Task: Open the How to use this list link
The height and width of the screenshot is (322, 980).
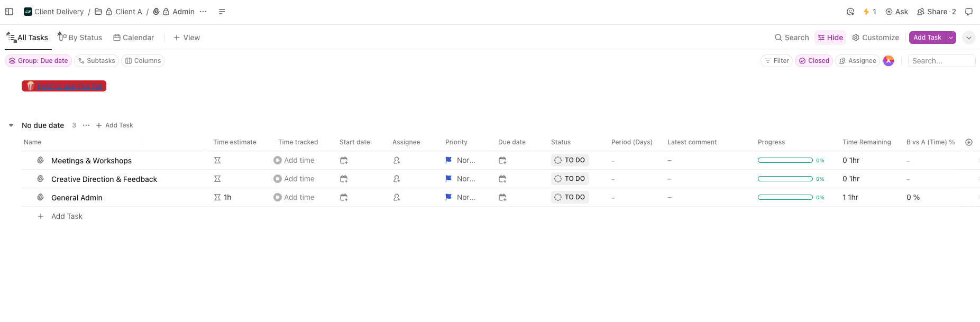Action: click(69, 86)
